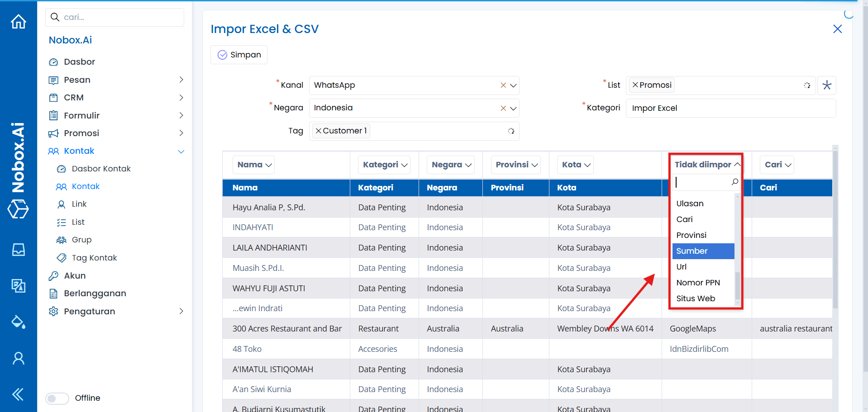Click the ink drop icon in the sidebar
Image resolution: width=868 pixels, height=412 pixels.
18,322
